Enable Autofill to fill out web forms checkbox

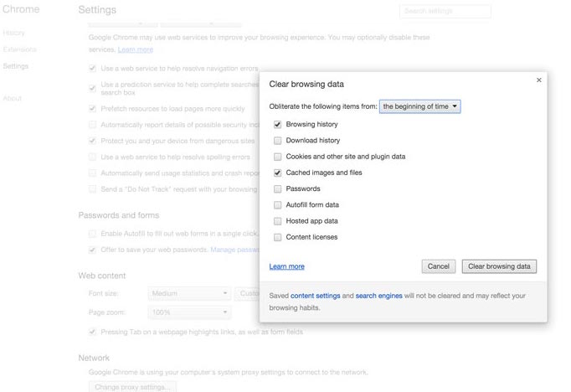click(x=92, y=234)
